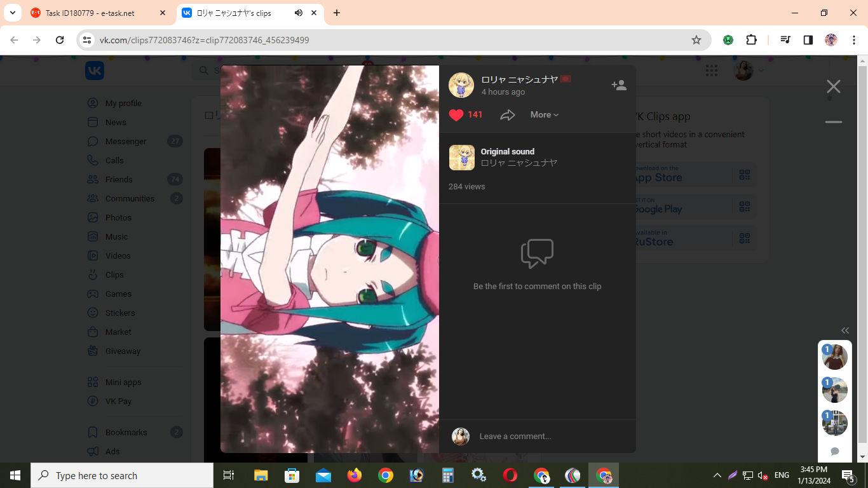Open profile avatar menu in header

click(749, 71)
